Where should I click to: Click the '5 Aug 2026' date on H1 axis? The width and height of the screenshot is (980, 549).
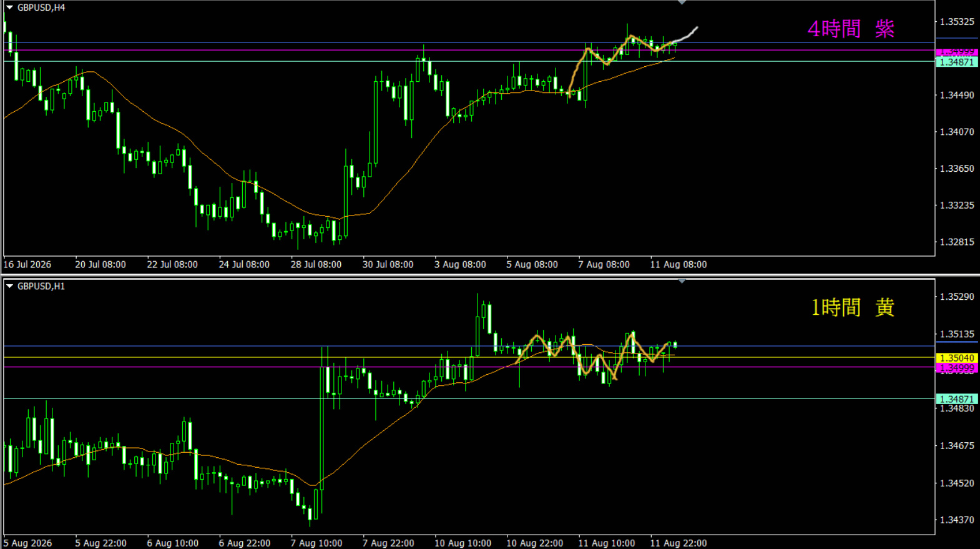coord(27,543)
